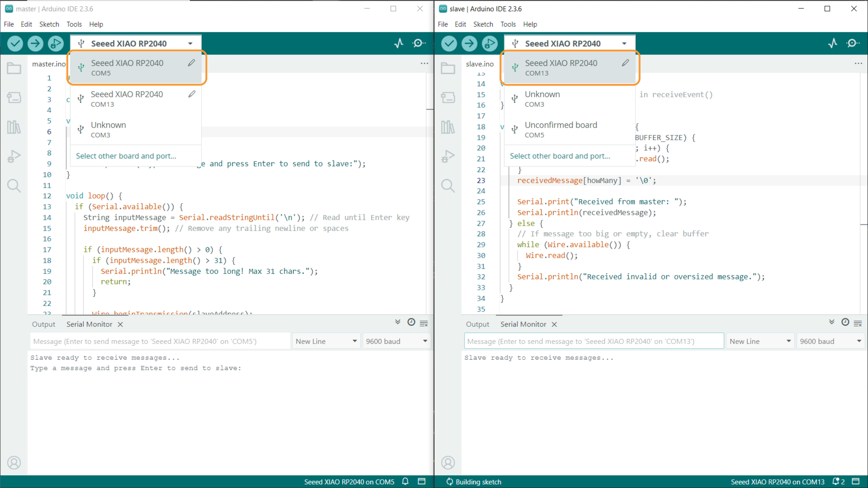Toggle autoscroll in master serial monitor
Screen dimensions: 868x488
pos(398,322)
